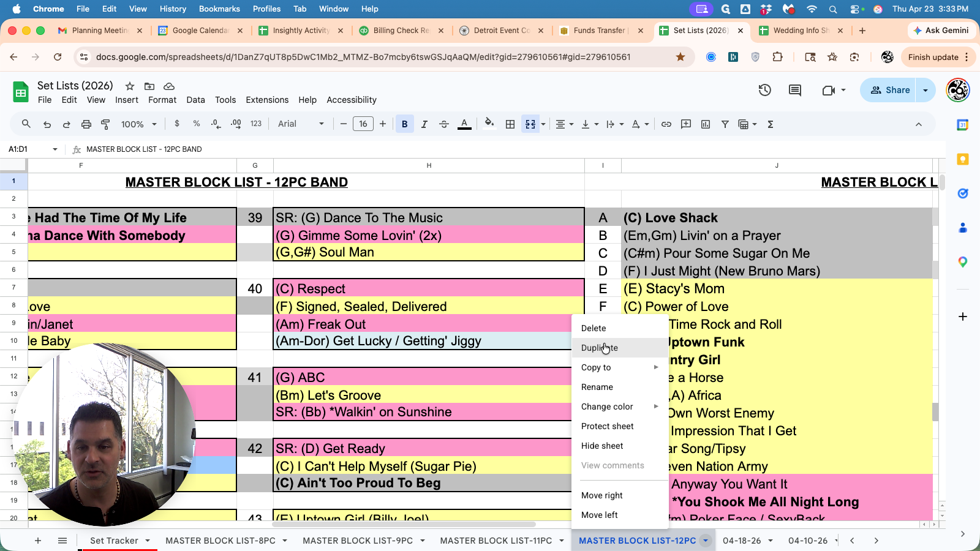Select the Paint format tool

105,124
